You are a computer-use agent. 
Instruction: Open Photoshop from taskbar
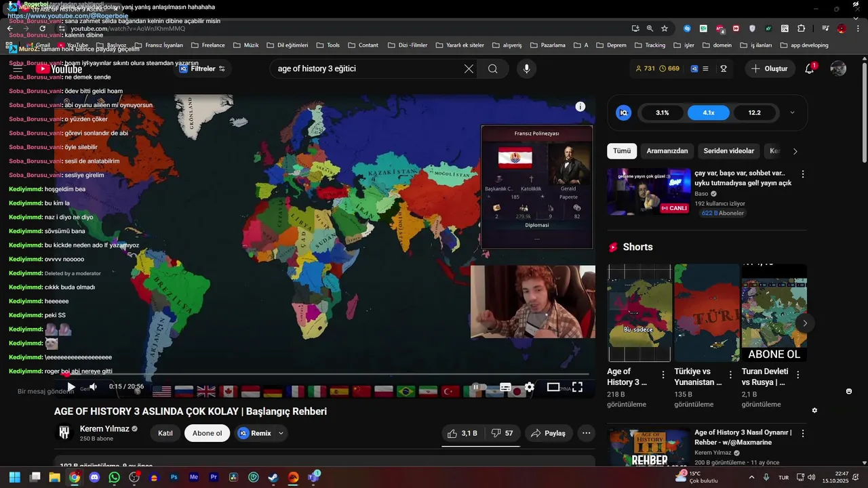point(174,477)
